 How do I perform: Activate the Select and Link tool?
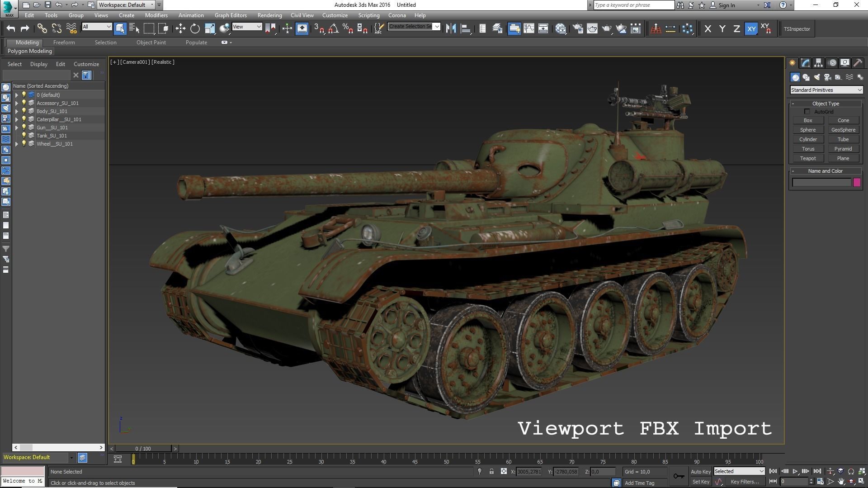tap(42, 28)
